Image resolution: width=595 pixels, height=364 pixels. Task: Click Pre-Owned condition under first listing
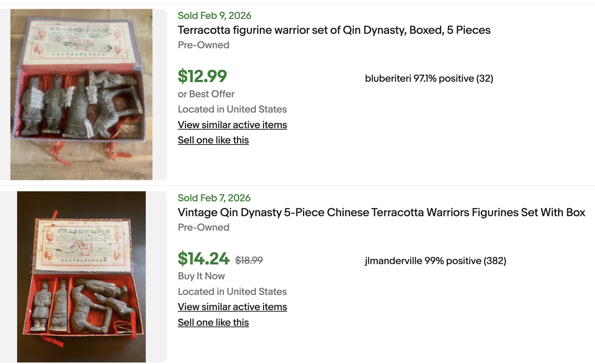tap(203, 45)
